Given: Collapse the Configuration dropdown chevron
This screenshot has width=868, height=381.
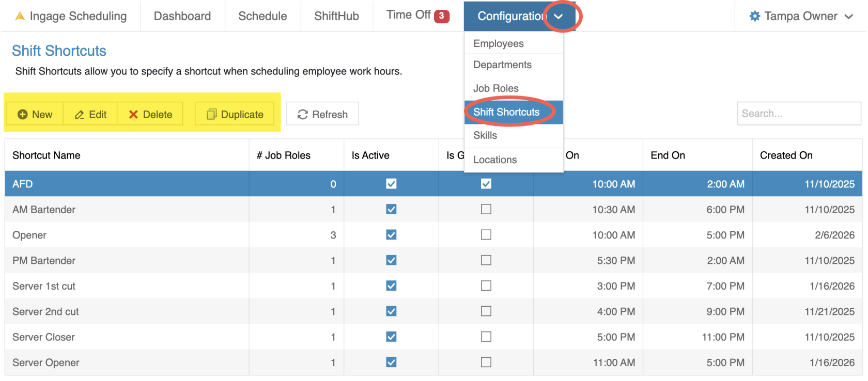Looking at the screenshot, I should [x=559, y=17].
